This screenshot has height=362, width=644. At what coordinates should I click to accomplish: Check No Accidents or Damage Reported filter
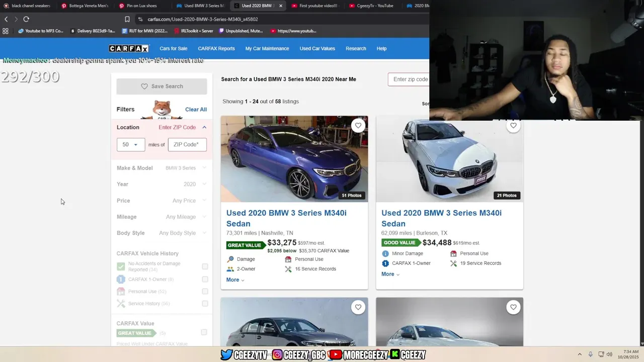tap(205, 266)
